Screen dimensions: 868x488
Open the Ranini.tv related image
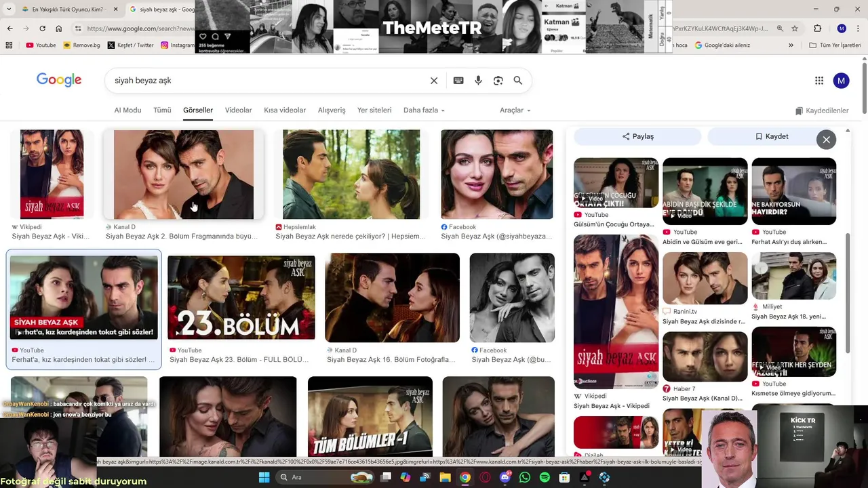tap(705, 279)
